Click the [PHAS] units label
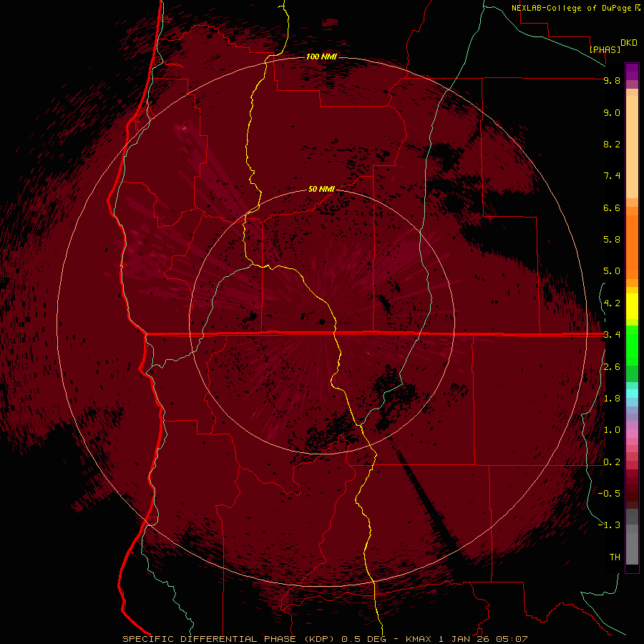The width and height of the screenshot is (644, 644). pyautogui.click(x=605, y=49)
